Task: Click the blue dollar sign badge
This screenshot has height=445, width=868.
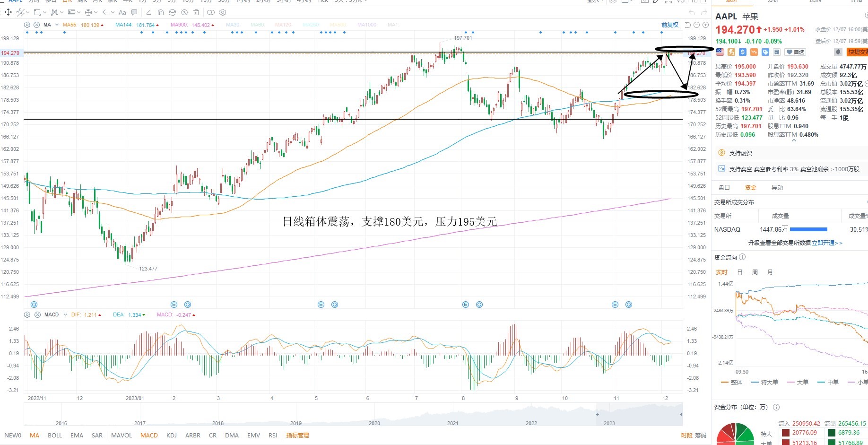Action: [743, 52]
